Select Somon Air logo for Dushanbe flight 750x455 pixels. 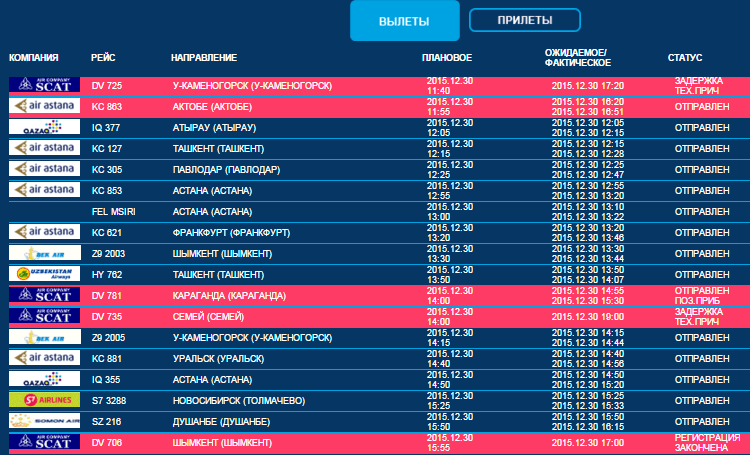(x=43, y=421)
